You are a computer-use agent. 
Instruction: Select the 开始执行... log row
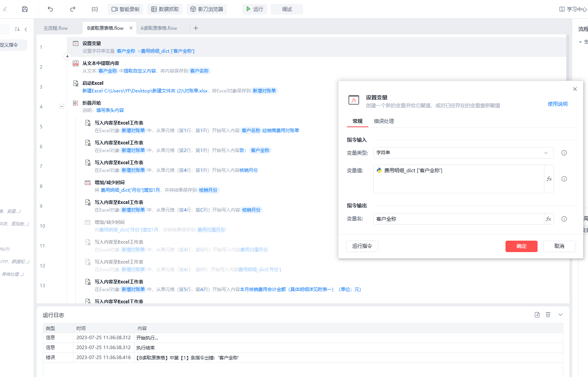click(303, 338)
